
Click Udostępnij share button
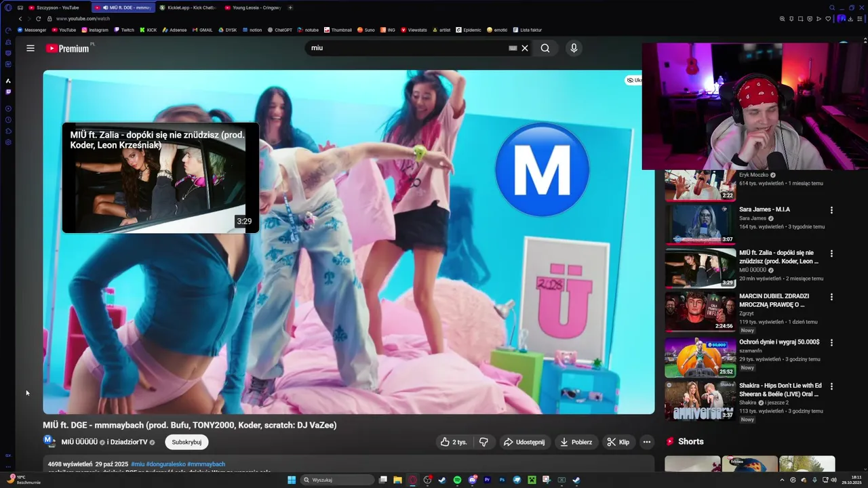click(x=524, y=442)
